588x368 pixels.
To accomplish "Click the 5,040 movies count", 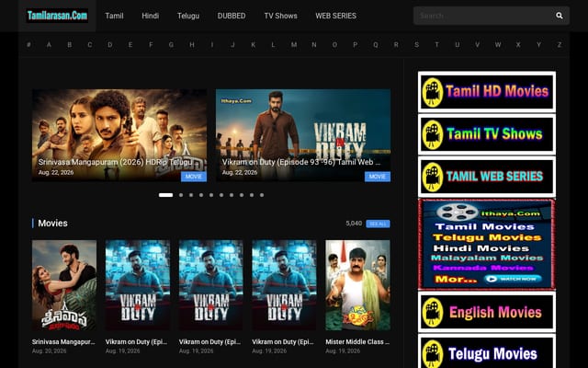I will [x=354, y=224].
